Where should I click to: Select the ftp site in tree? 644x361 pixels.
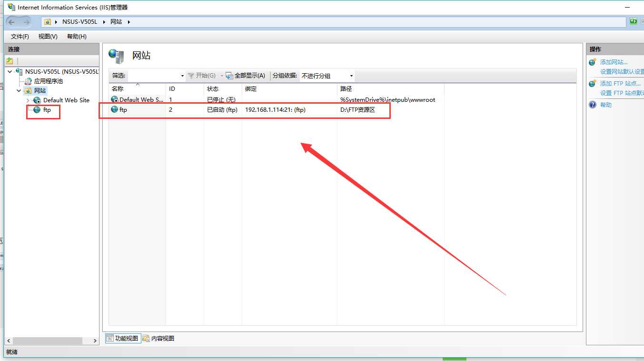click(x=47, y=110)
